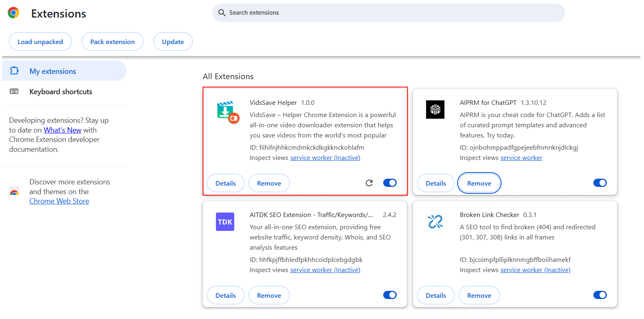
Task: Toggle off the Broken Link Checker extension
Action: 600,295
